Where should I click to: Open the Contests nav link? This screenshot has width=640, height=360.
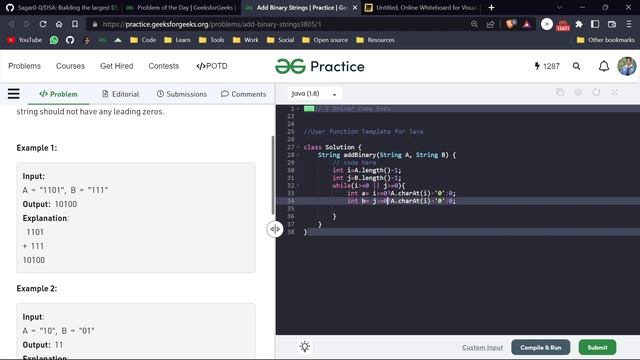[x=164, y=66]
